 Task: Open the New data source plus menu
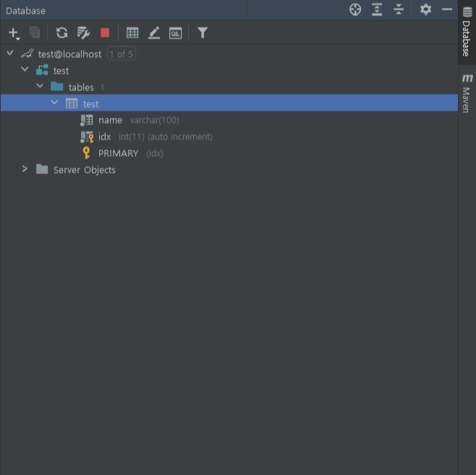pyautogui.click(x=14, y=33)
